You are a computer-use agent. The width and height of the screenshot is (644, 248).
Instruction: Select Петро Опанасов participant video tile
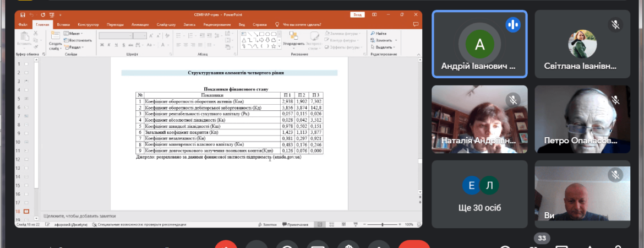582,119
